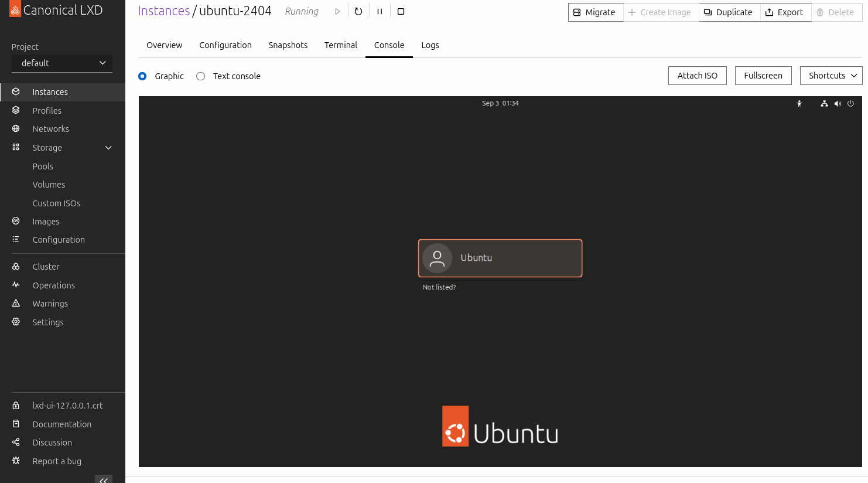Click the Warnings triangle icon
868x483 pixels.
(x=16, y=303)
